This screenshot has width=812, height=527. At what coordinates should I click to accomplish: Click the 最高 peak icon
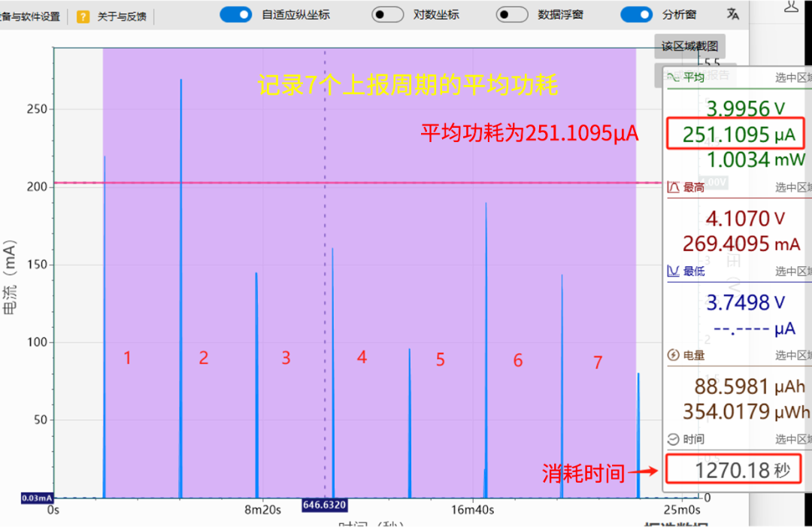[x=673, y=187]
